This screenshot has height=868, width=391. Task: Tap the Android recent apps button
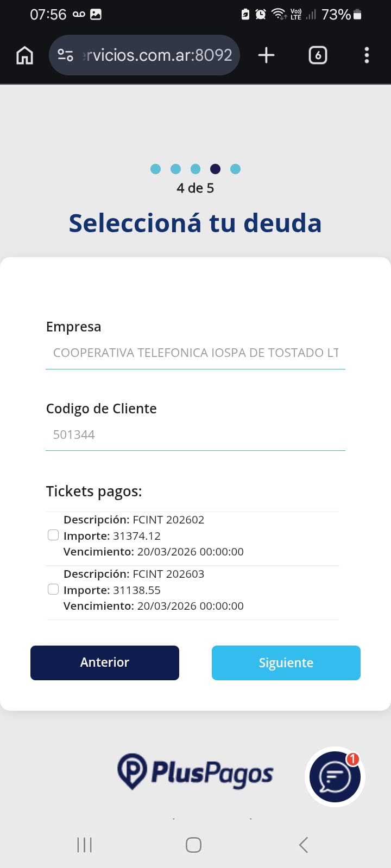click(x=84, y=845)
